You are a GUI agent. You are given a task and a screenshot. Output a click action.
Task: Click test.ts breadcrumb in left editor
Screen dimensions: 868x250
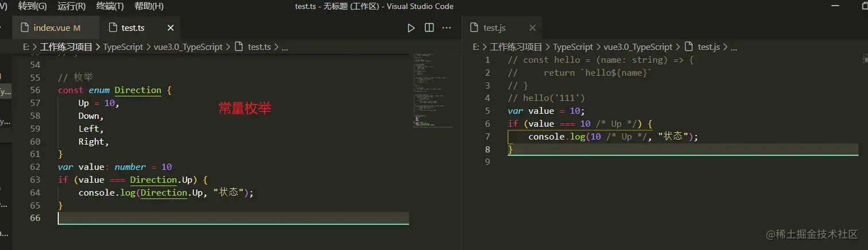click(259, 47)
